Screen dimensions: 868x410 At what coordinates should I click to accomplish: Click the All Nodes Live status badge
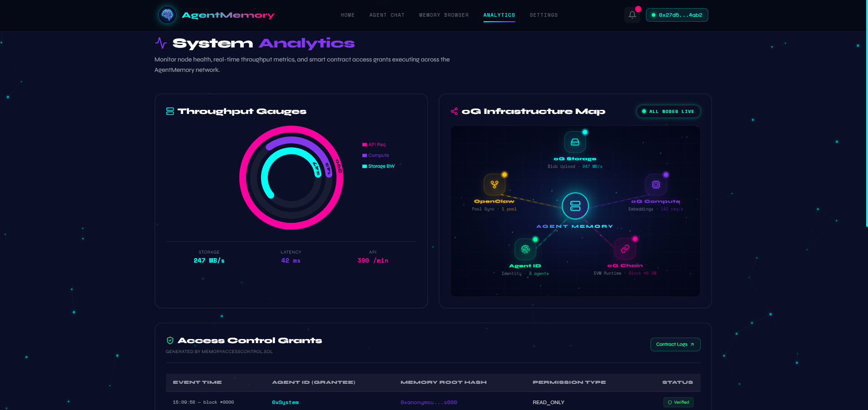click(x=669, y=112)
